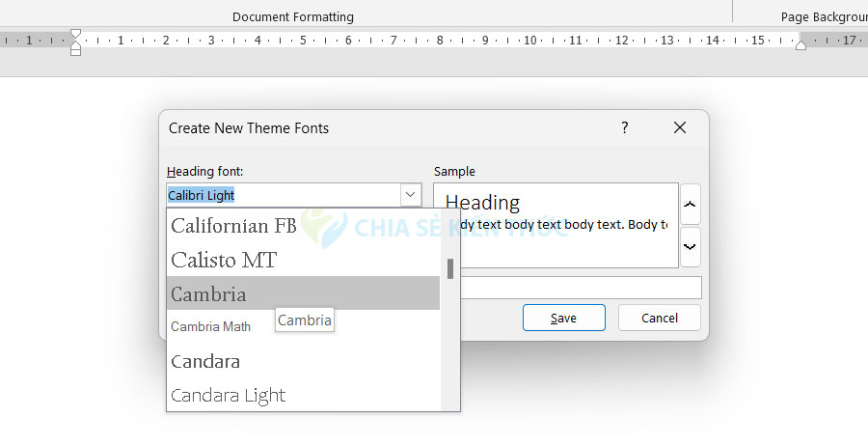Pick Cambria Math from the list

pyautogui.click(x=211, y=326)
